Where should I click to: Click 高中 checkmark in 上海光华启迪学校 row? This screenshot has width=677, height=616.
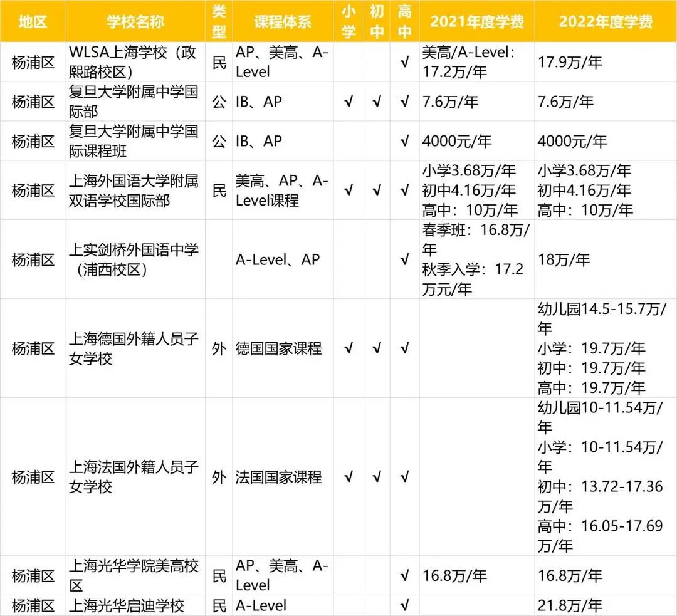click(x=404, y=605)
